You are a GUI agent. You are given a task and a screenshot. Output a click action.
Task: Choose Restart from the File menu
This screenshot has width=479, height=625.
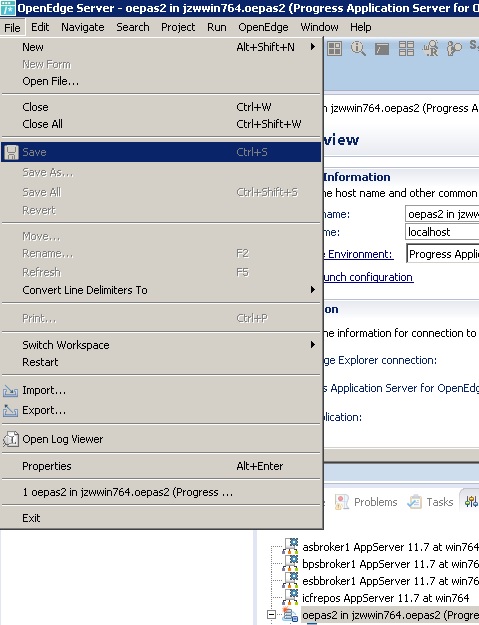161,362
